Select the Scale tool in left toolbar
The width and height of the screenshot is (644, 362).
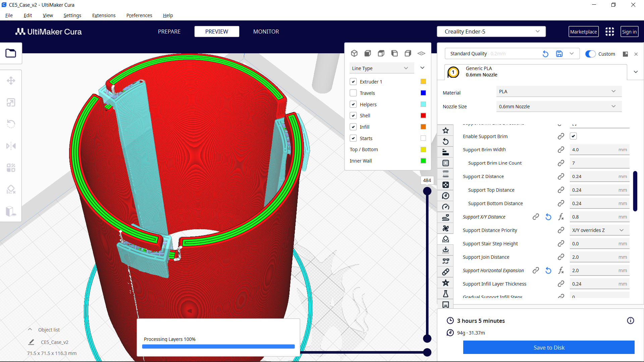click(11, 102)
